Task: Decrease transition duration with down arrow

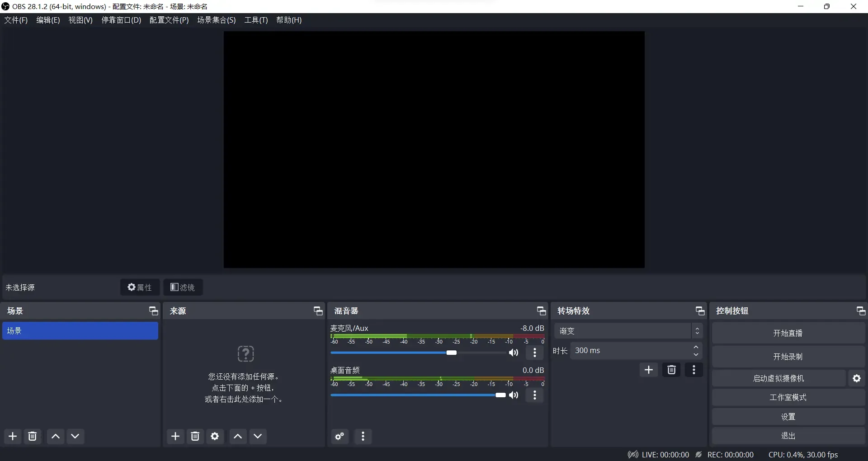Action: 696,354
